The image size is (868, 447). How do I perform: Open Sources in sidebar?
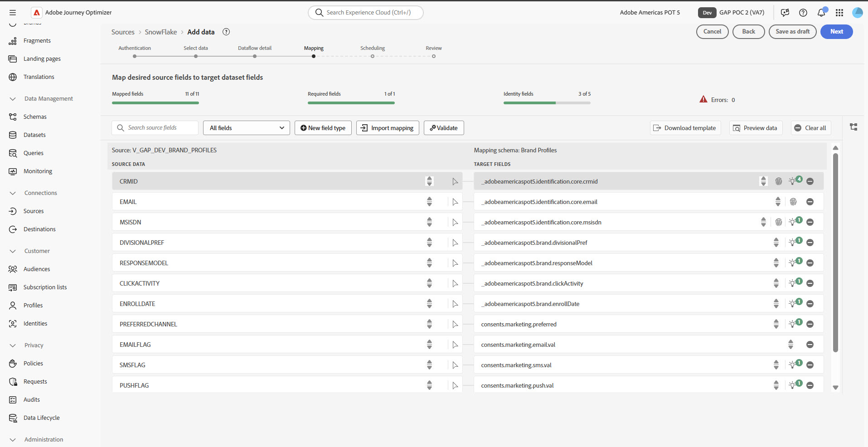[x=34, y=211]
